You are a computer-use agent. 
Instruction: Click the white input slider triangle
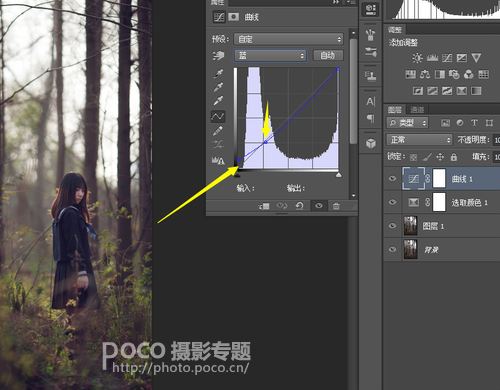[x=338, y=175]
